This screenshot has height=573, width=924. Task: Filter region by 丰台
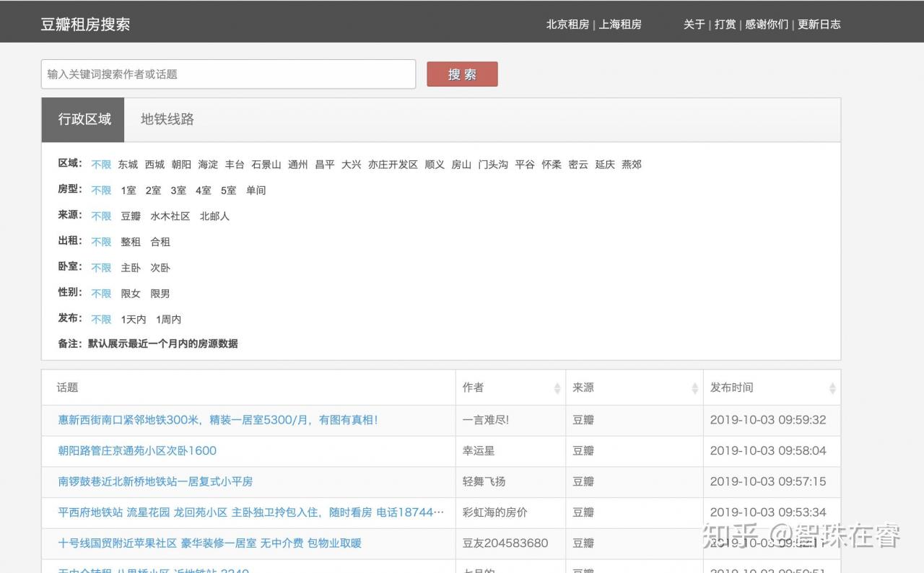point(235,165)
